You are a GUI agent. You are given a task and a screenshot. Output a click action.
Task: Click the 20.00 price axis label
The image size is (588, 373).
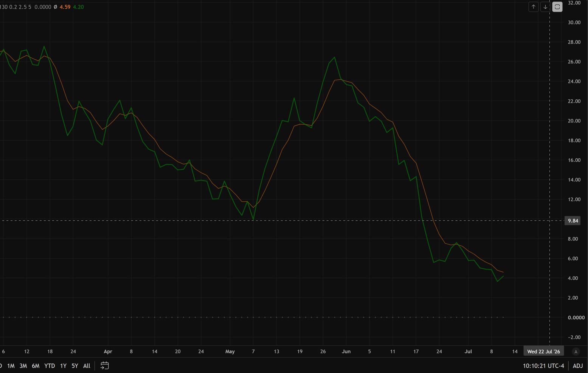[x=574, y=121]
